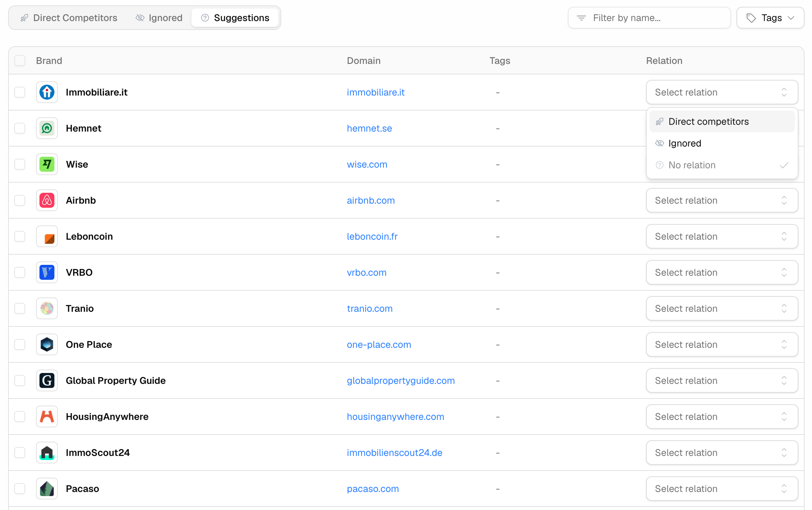Tick the Leboncoin row checkbox
The image size is (812, 510).
(20, 236)
